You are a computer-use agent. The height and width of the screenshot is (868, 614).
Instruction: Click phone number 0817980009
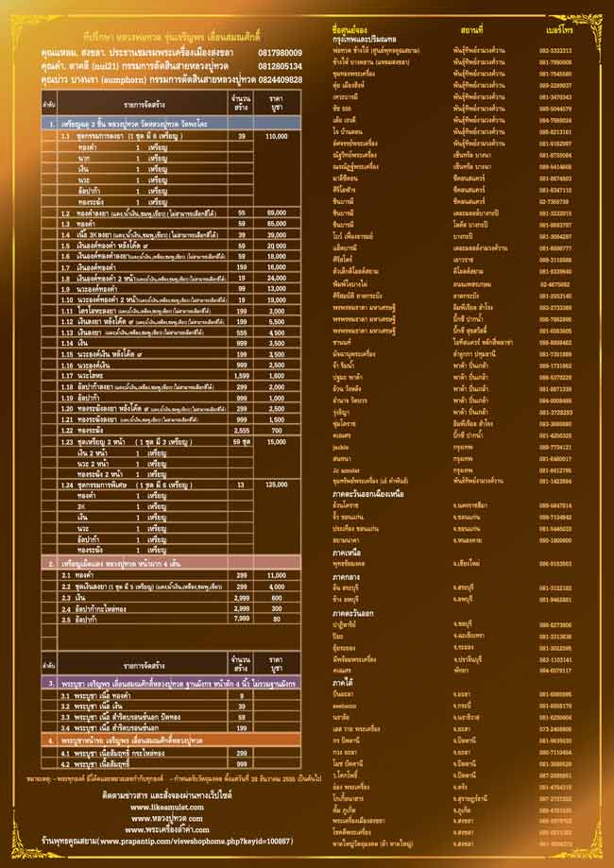(x=279, y=53)
